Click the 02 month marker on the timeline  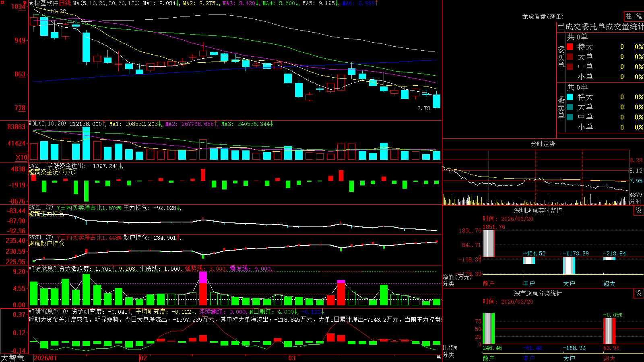pos(143,358)
